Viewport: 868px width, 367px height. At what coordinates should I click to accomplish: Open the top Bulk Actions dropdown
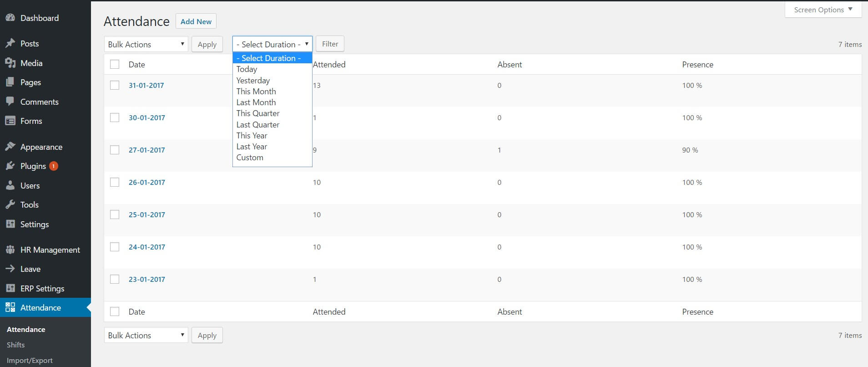[x=146, y=44]
